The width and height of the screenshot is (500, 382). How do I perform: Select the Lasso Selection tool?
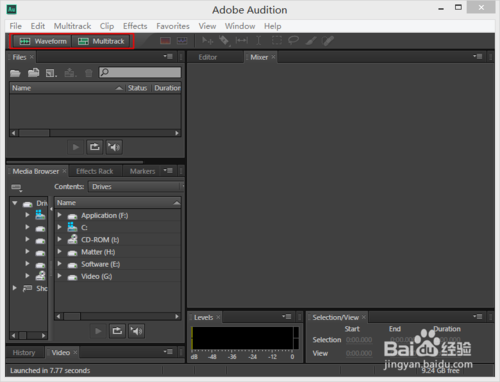click(x=293, y=41)
